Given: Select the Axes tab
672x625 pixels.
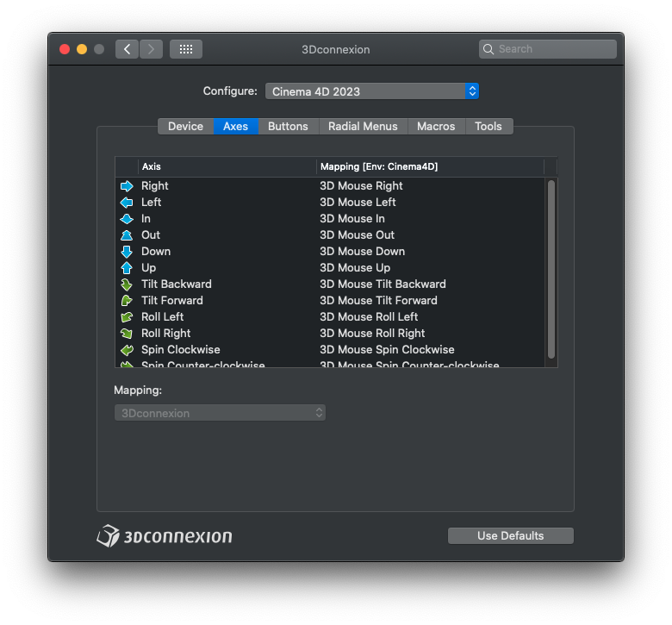Looking at the screenshot, I should (x=236, y=127).
